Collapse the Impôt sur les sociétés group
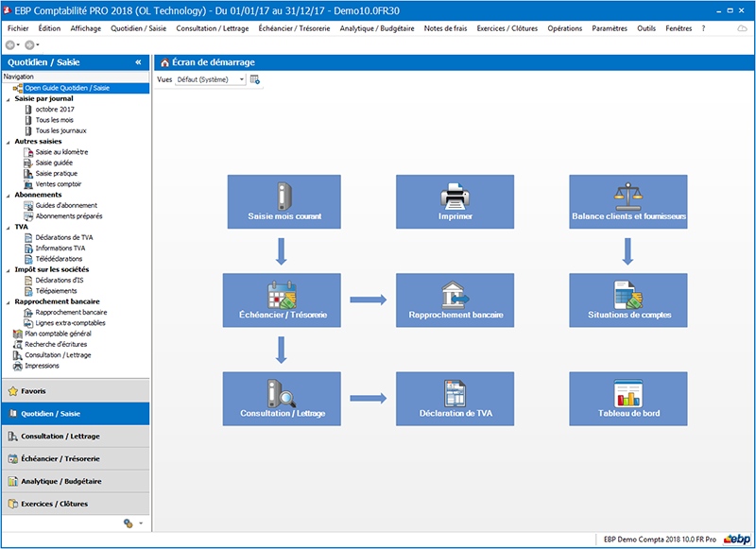Viewport: 756px width, 549px height. [x=8, y=270]
